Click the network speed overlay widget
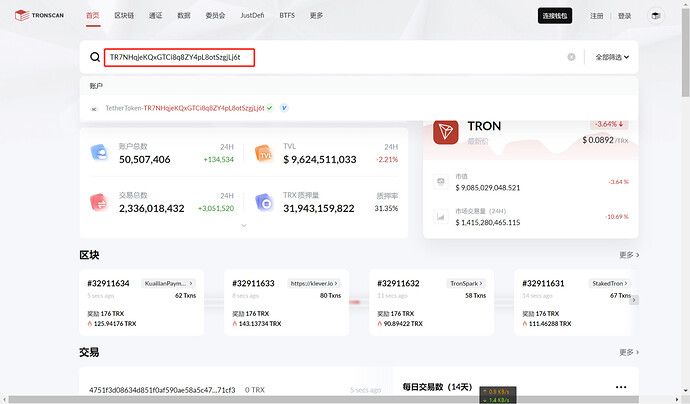690x404 pixels. click(x=498, y=395)
